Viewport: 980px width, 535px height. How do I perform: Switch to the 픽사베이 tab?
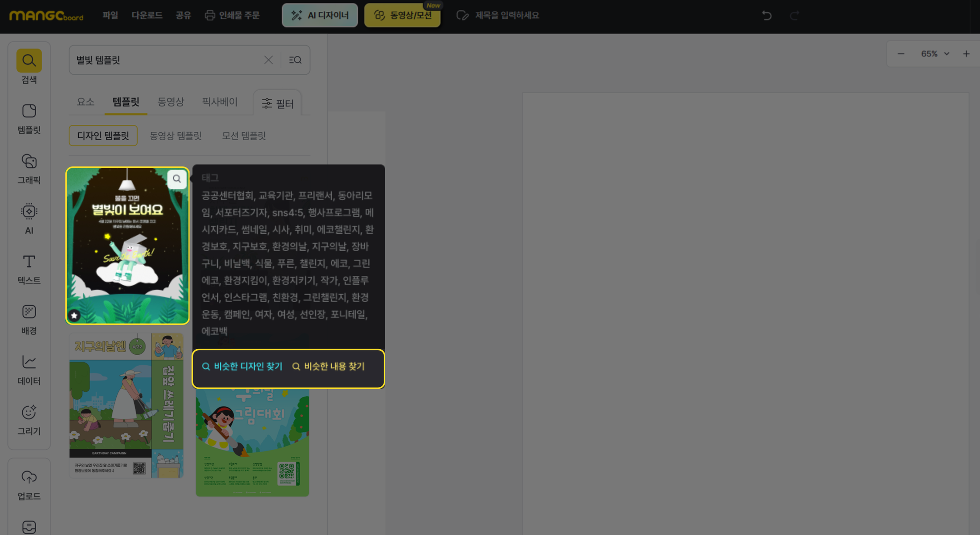220,102
